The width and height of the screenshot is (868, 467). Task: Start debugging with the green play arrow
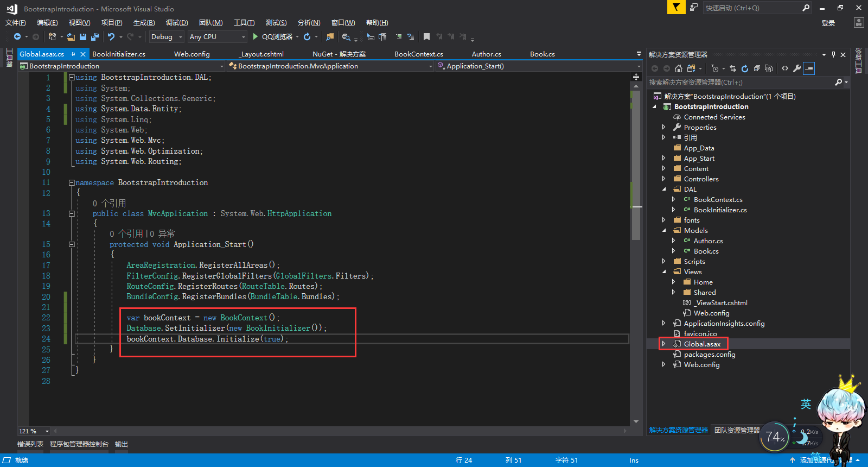tap(255, 37)
